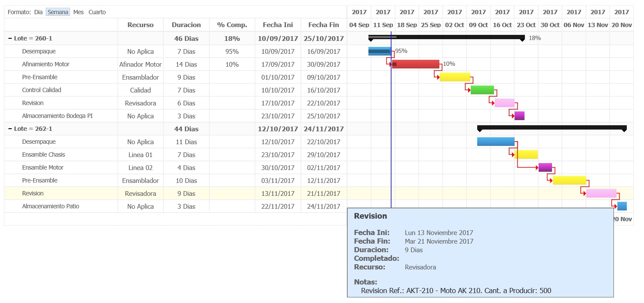Click the black Lote 260-1 summary bar
The image size is (644, 303).
coord(446,37)
